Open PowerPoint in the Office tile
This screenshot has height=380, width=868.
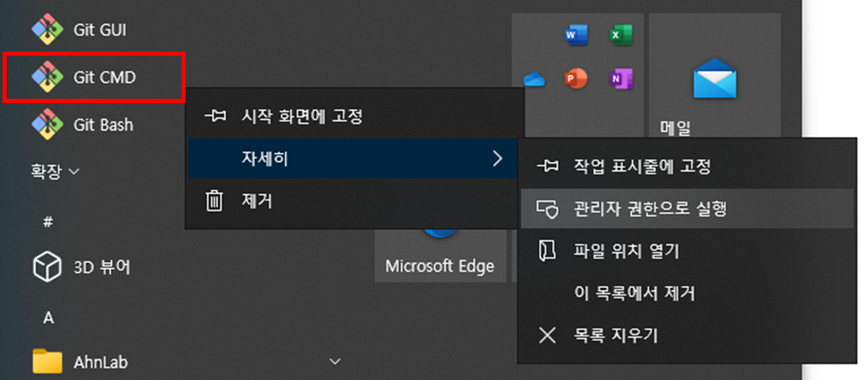click(x=576, y=79)
